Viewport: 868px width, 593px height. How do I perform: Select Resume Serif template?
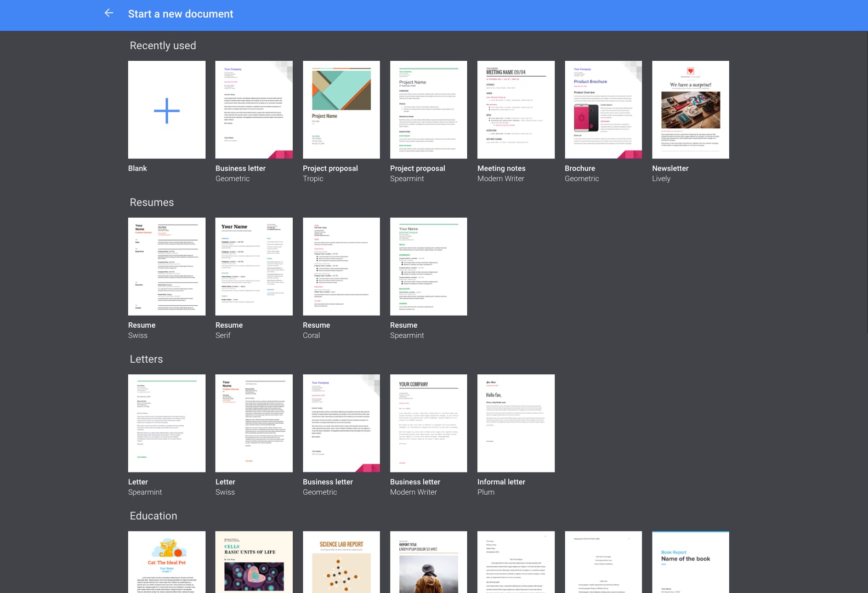click(x=254, y=266)
